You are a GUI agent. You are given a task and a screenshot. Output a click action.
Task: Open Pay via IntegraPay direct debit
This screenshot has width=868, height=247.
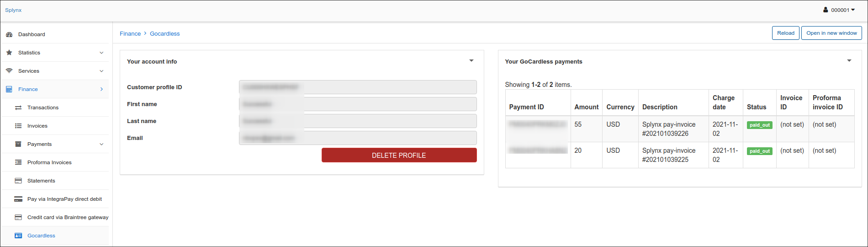(64, 199)
